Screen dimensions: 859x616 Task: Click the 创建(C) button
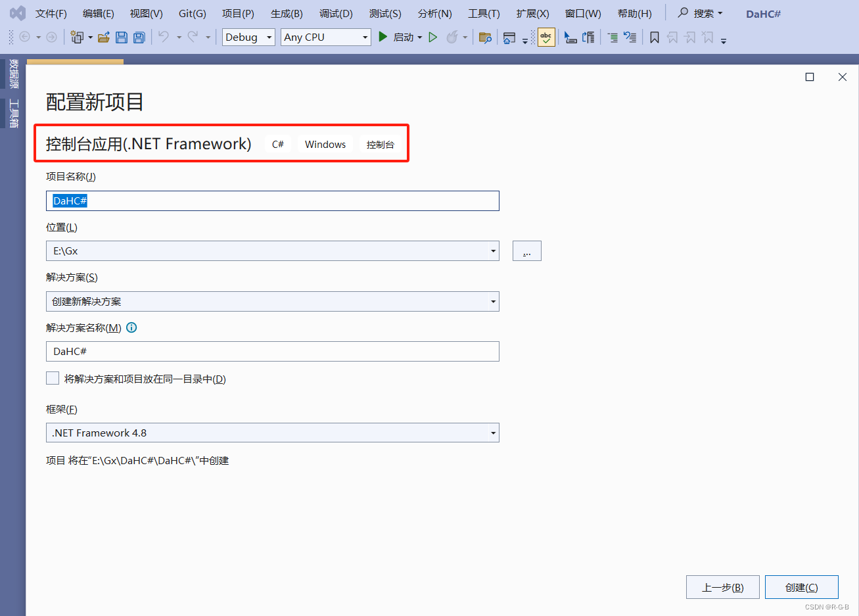click(802, 587)
